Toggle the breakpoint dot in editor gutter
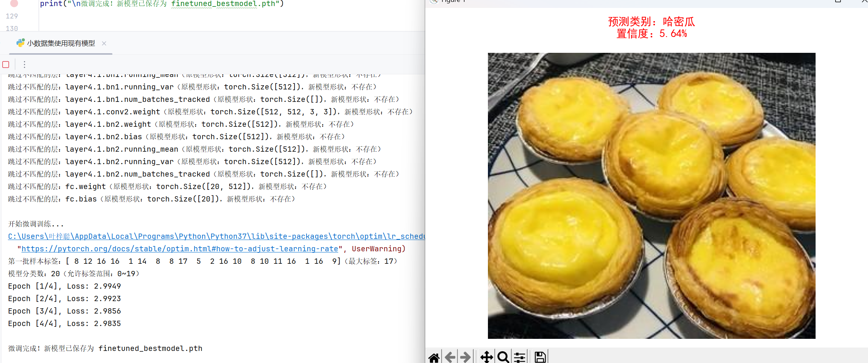Screen dimensions: 868x363 pos(14,3)
